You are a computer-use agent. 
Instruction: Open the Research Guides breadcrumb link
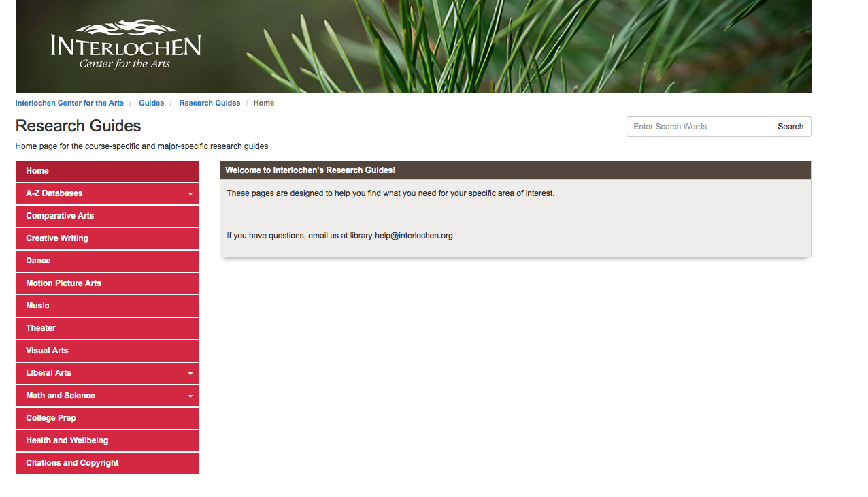(210, 103)
